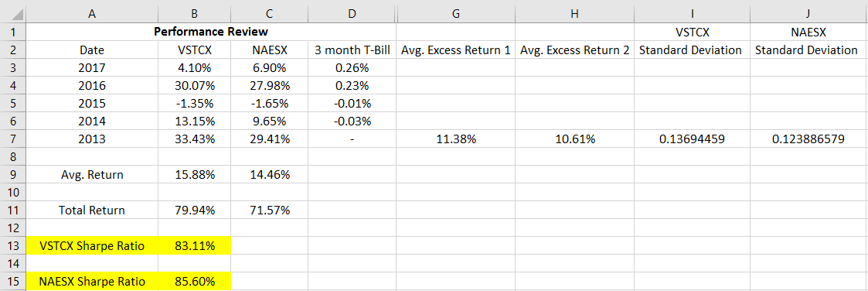Click Standard Deviation header in column J
This screenshot has width=868, height=291.
(808, 50)
